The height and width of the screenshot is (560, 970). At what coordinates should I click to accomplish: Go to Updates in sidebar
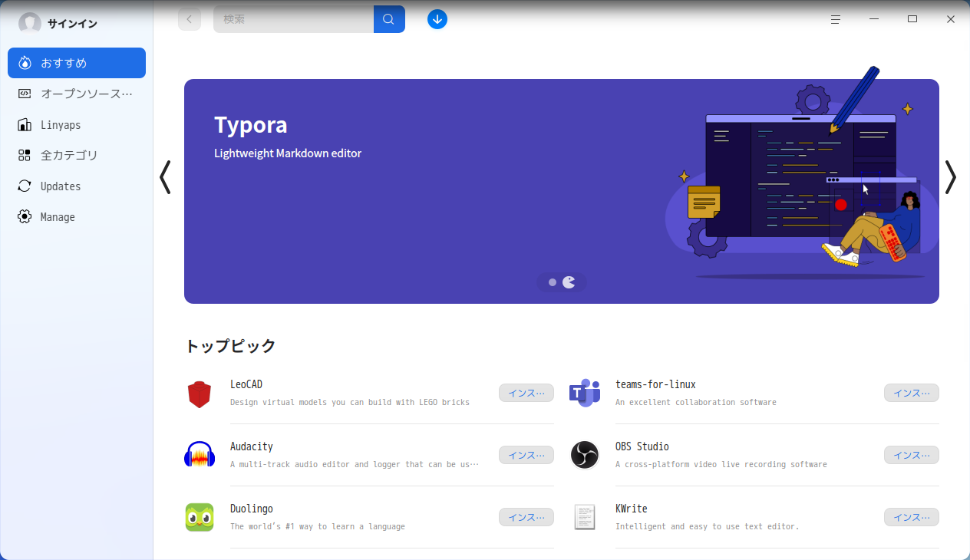point(77,186)
